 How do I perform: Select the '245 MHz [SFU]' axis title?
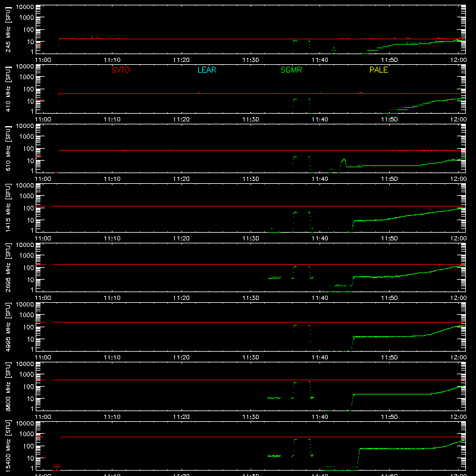click(x=8, y=29)
